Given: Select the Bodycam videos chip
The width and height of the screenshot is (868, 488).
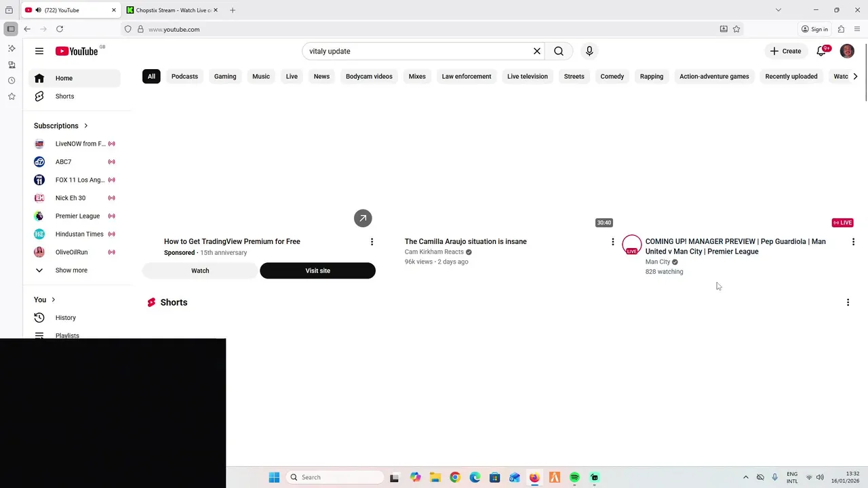Looking at the screenshot, I should coord(369,77).
